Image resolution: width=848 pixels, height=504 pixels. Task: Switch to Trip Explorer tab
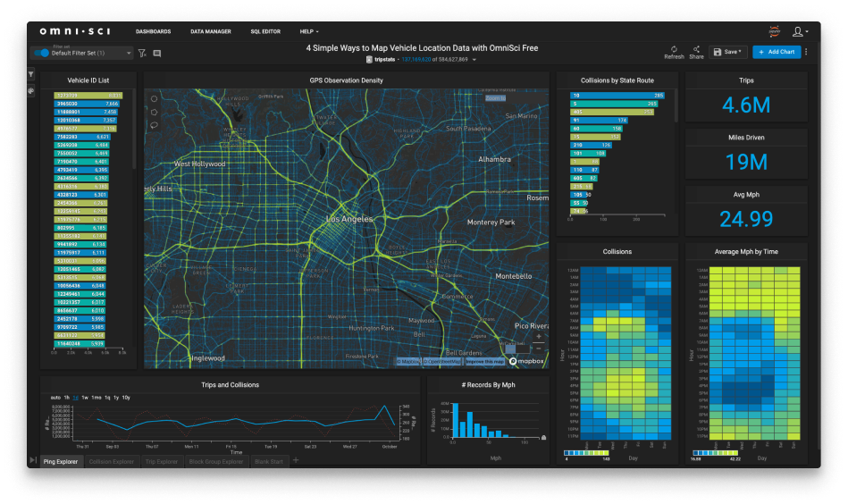pyautogui.click(x=162, y=461)
